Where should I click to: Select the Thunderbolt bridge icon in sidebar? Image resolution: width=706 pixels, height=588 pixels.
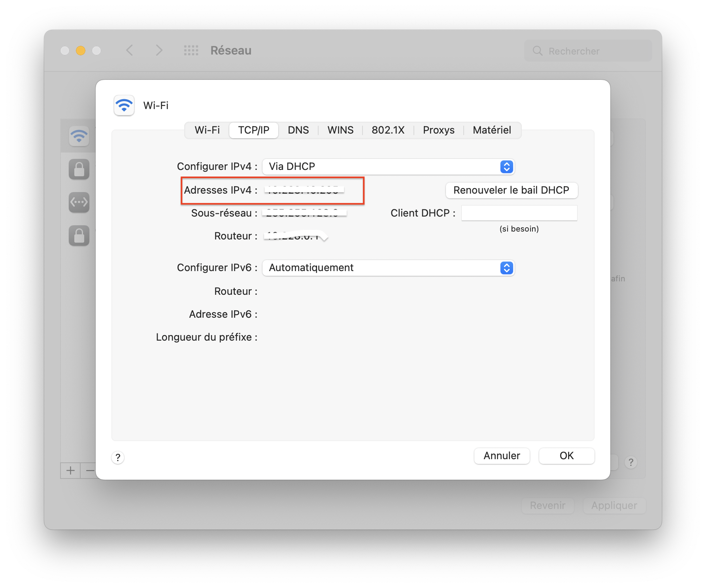point(79,202)
